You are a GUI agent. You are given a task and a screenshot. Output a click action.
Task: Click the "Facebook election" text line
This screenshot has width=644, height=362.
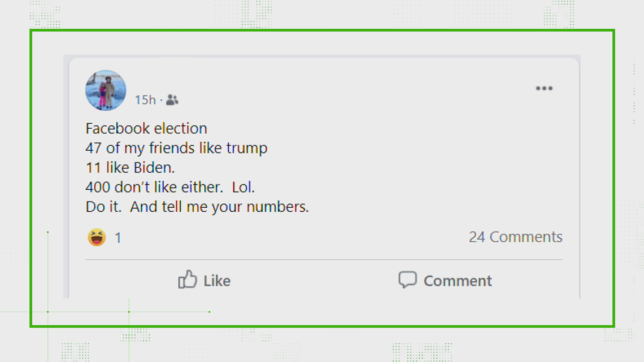coord(146,128)
